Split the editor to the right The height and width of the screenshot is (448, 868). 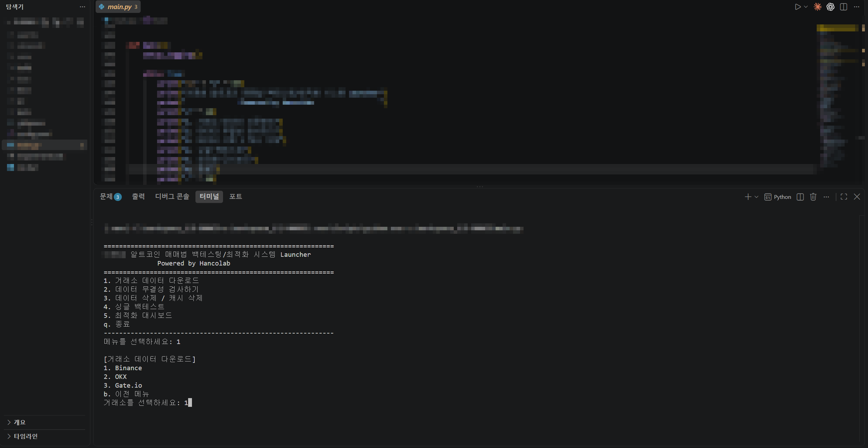844,7
